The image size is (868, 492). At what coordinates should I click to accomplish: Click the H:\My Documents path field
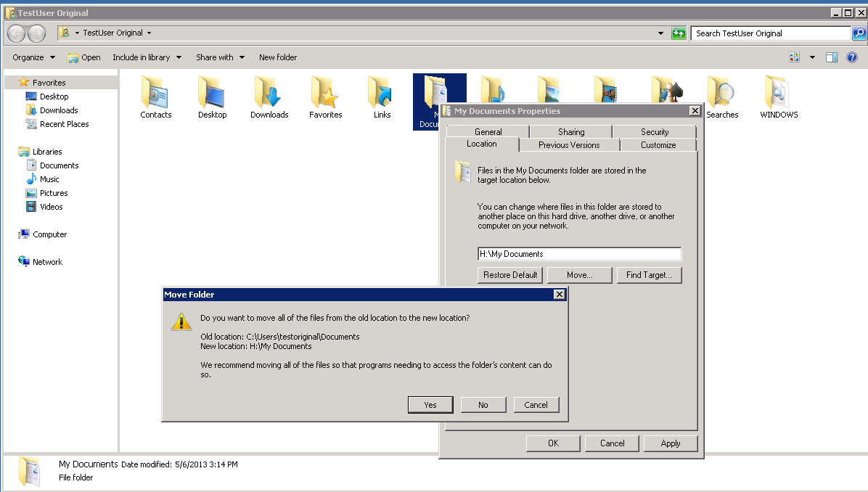click(579, 254)
